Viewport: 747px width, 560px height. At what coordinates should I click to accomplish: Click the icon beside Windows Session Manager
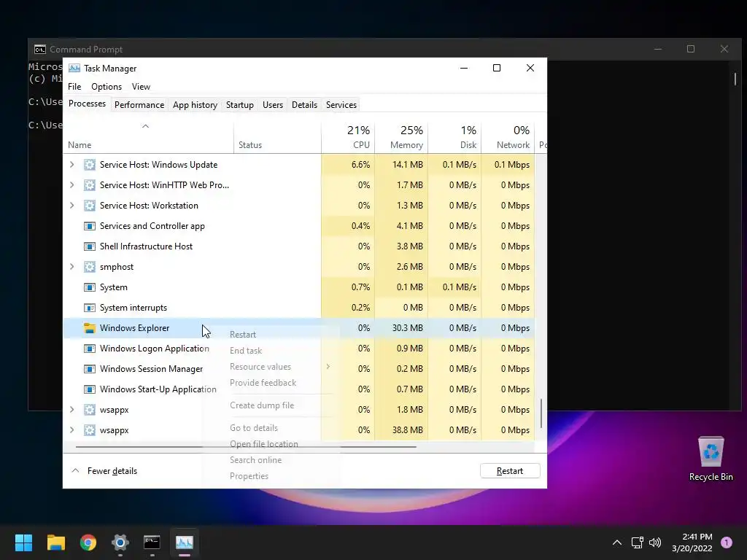(90, 369)
